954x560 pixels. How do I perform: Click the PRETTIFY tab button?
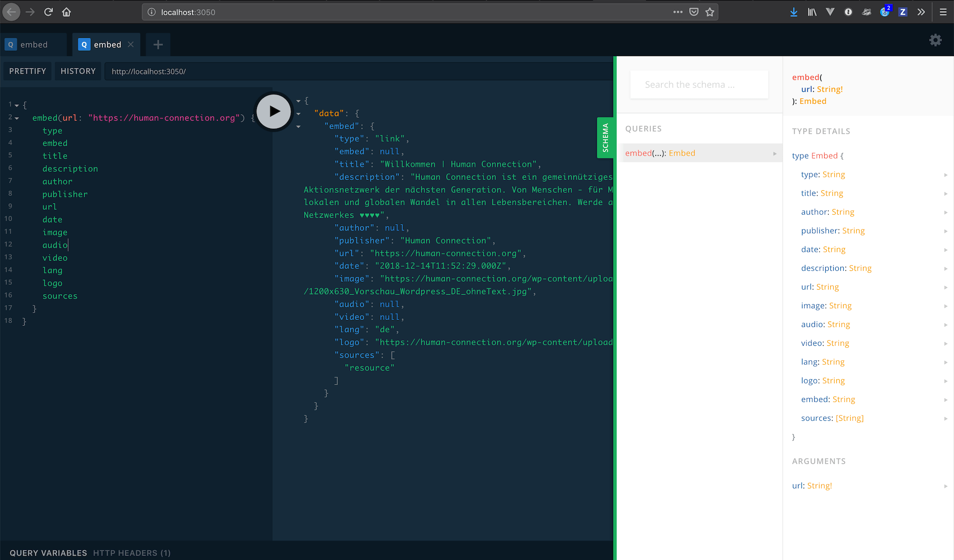[x=28, y=71]
